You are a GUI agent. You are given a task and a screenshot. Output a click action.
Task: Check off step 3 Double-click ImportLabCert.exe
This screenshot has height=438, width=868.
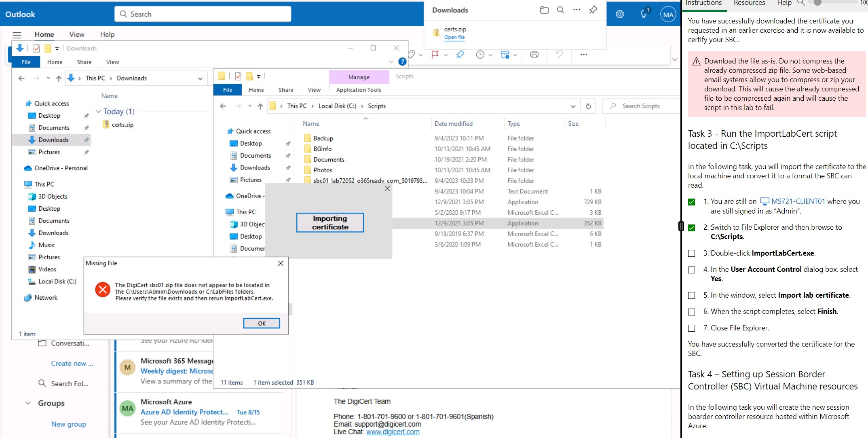692,253
